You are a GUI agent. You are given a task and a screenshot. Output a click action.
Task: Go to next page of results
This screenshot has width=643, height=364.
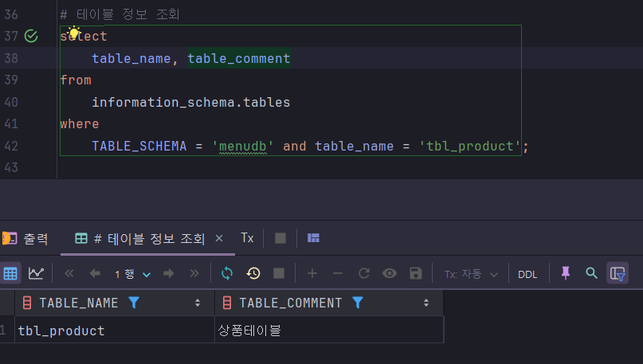coord(169,273)
